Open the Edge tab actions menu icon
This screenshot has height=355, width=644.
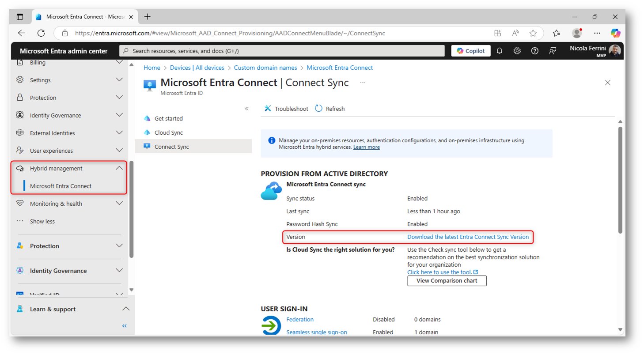point(20,17)
